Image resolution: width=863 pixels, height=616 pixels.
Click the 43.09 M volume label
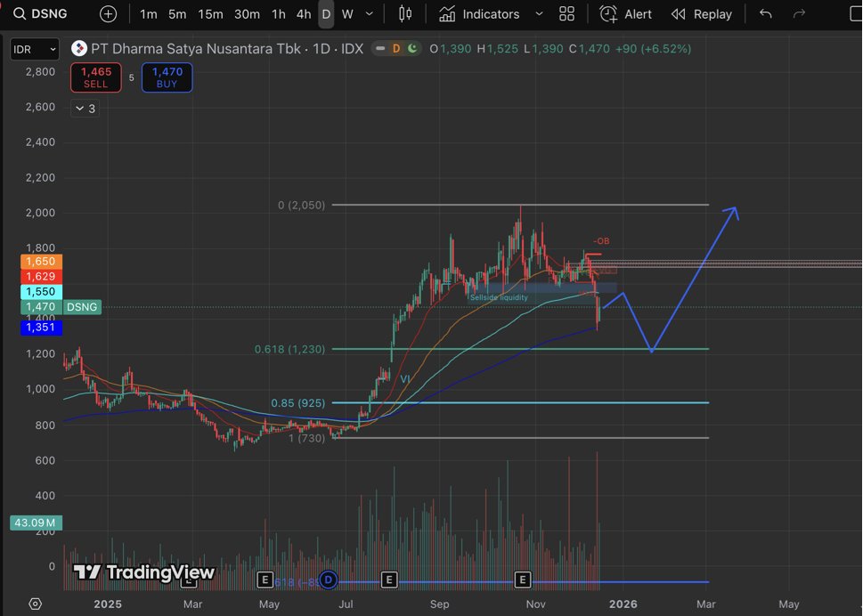click(x=36, y=523)
